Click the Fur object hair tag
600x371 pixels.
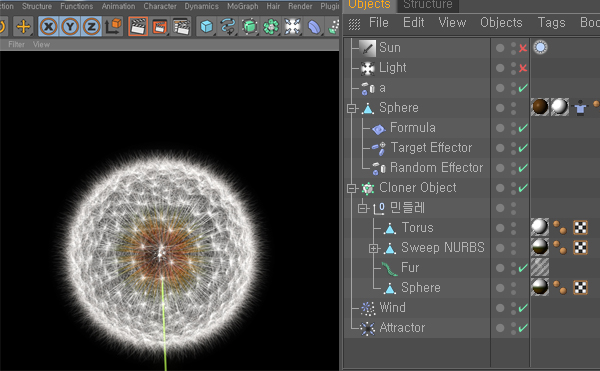(x=540, y=267)
